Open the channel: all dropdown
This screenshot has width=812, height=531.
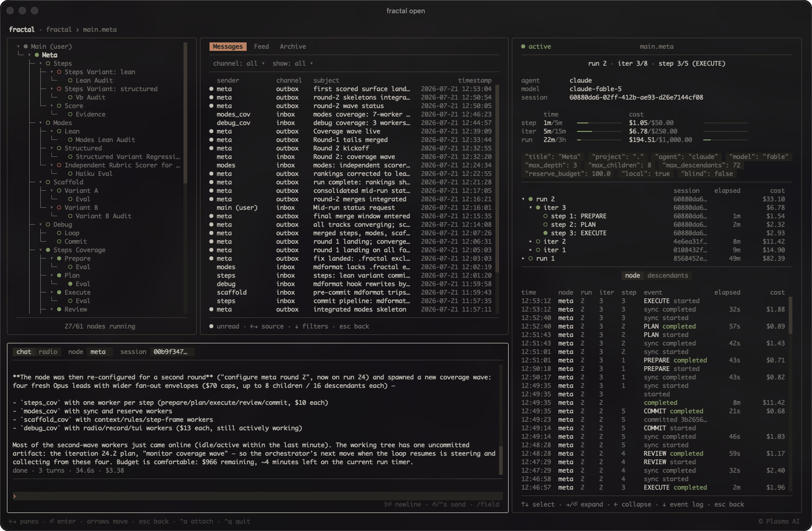pos(238,64)
